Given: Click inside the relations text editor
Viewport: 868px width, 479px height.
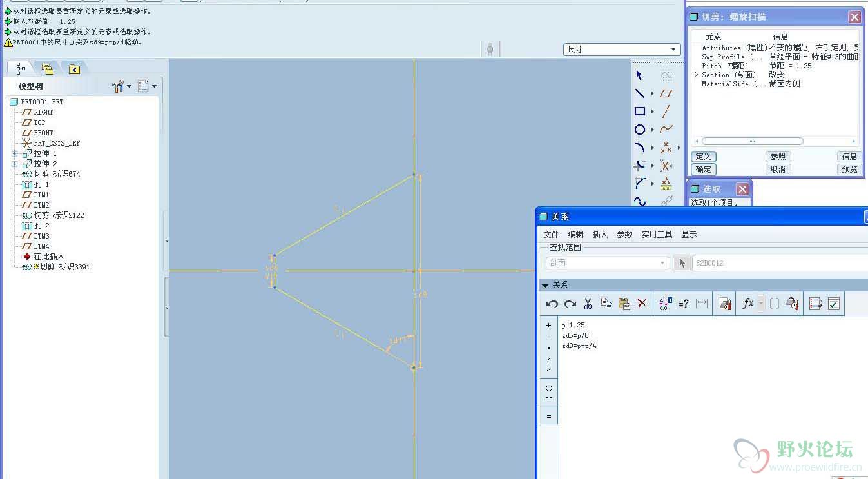Looking at the screenshot, I should [713, 398].
